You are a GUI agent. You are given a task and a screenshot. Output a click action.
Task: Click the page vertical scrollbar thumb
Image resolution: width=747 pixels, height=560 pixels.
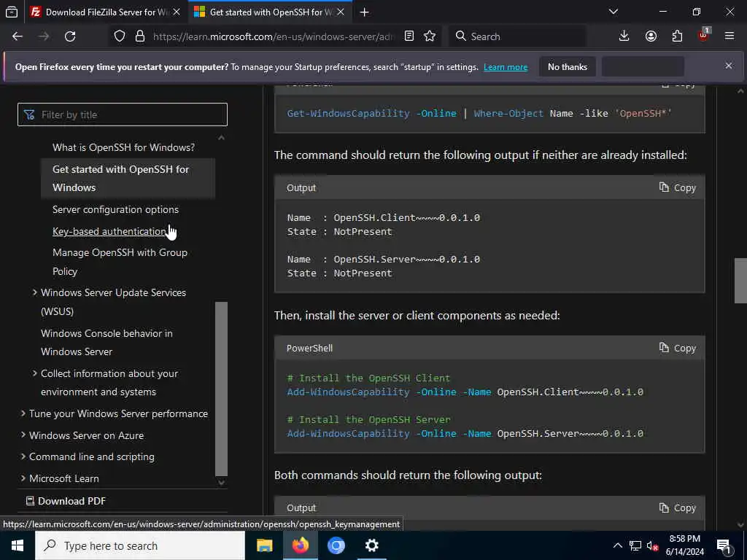coord(741,281)
